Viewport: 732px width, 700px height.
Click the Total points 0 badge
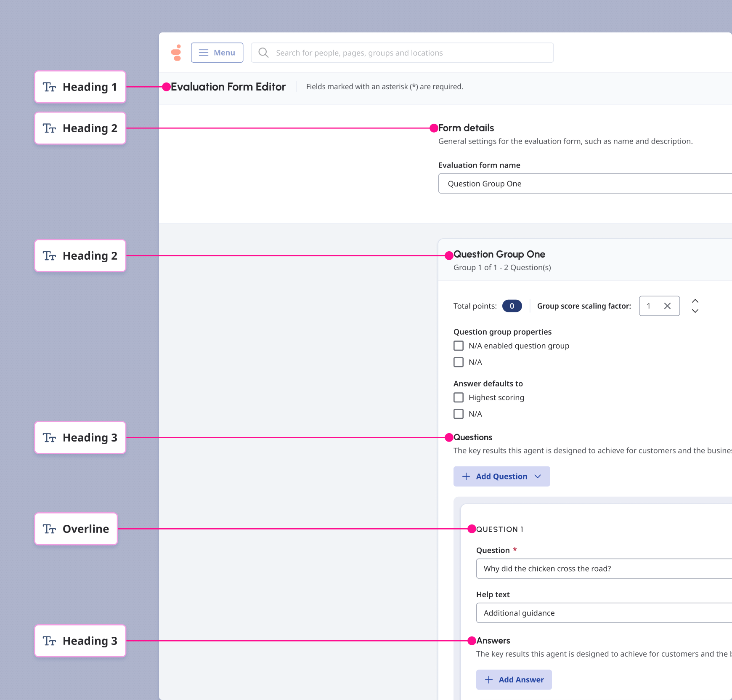(512, 306)
